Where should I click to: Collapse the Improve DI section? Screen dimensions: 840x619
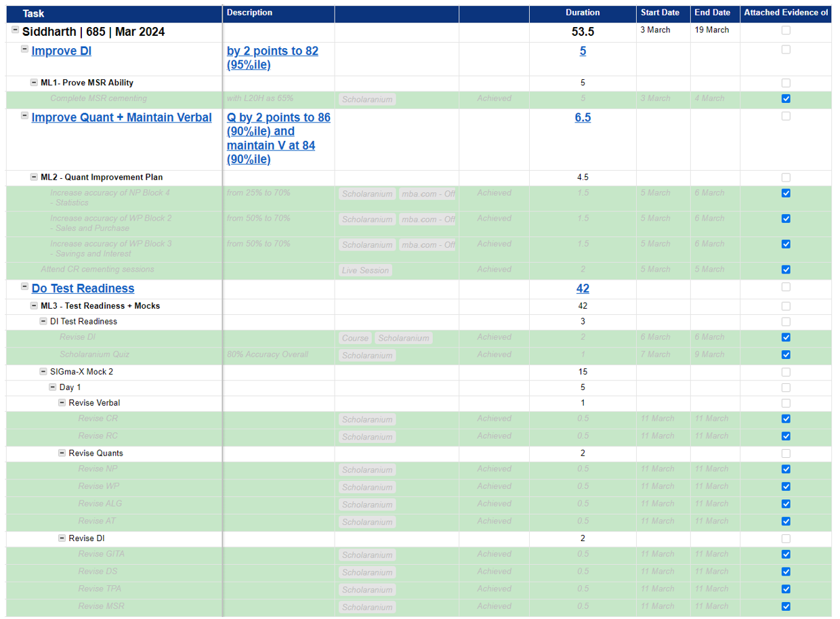coord(24,49)
